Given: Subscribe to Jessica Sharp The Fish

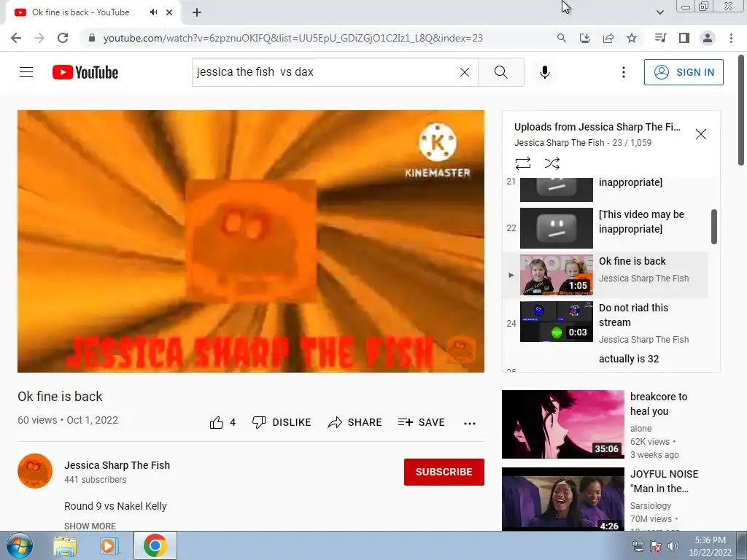Looking at the screenshot, I should [x=444, y=472].
